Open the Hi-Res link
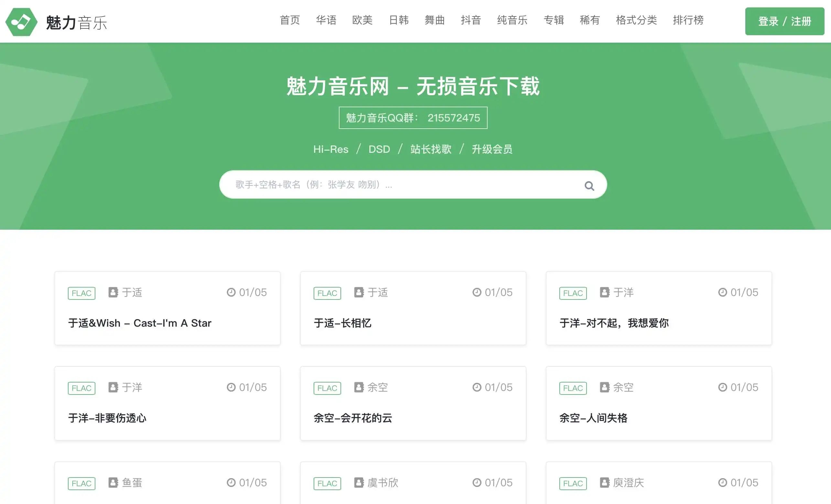831x504 pixels. (330, 149)
